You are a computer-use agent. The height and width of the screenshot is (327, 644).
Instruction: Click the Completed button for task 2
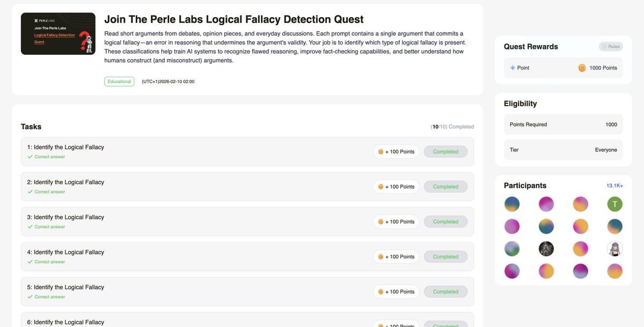(x=445, y=187)
